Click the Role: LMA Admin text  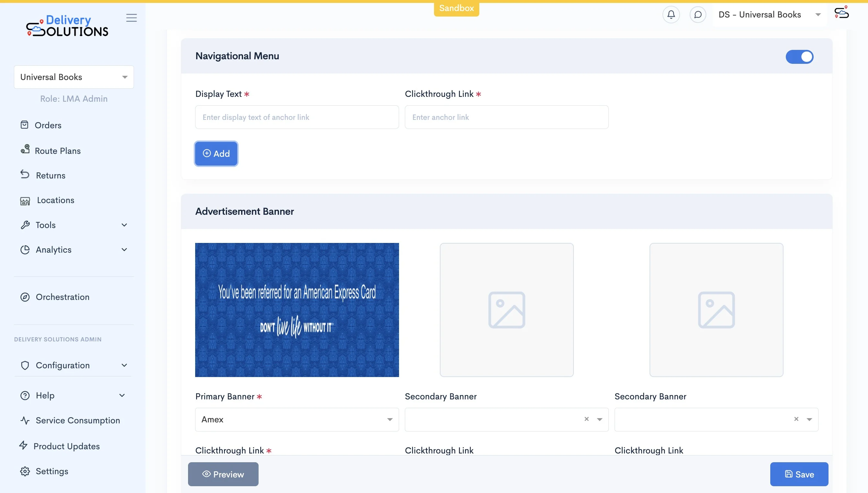click(74, 98)
